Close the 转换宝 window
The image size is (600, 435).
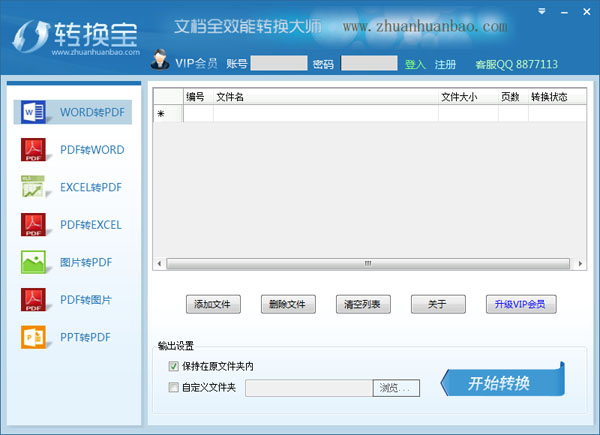click(x=587, y=12)
